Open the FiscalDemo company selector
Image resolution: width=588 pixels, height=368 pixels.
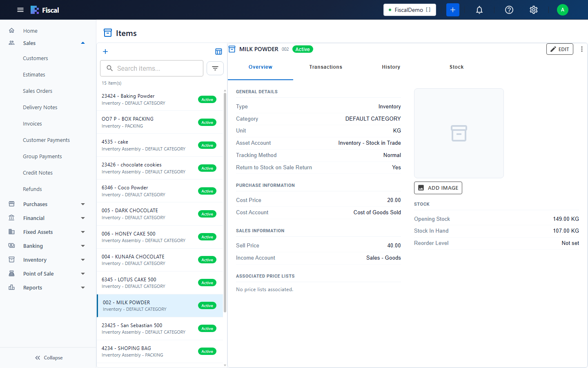click(410, 10)
